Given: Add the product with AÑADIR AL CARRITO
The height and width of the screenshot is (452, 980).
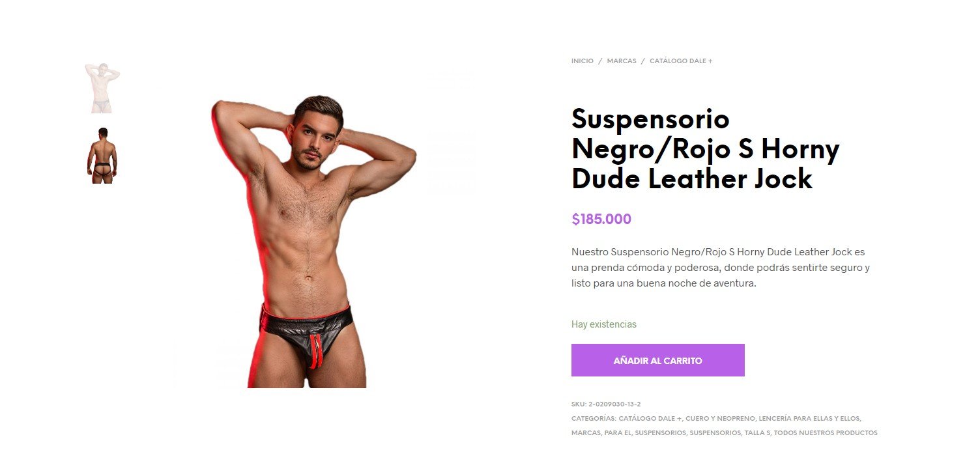Looking at the screenshot, I should (657, 360).
